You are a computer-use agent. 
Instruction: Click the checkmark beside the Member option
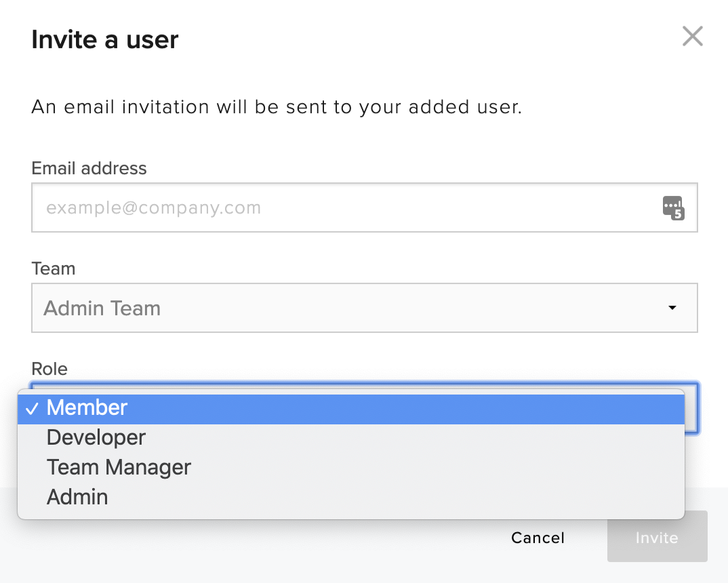[32, 409]
